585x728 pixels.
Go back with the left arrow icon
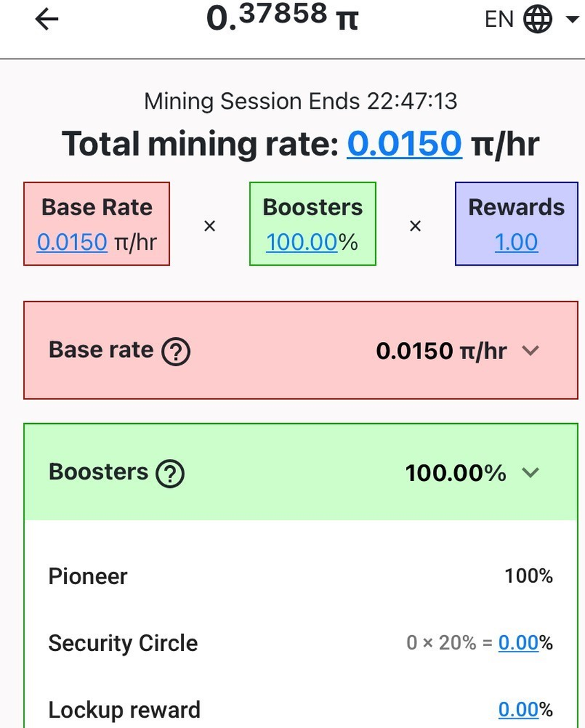point(46,19)
